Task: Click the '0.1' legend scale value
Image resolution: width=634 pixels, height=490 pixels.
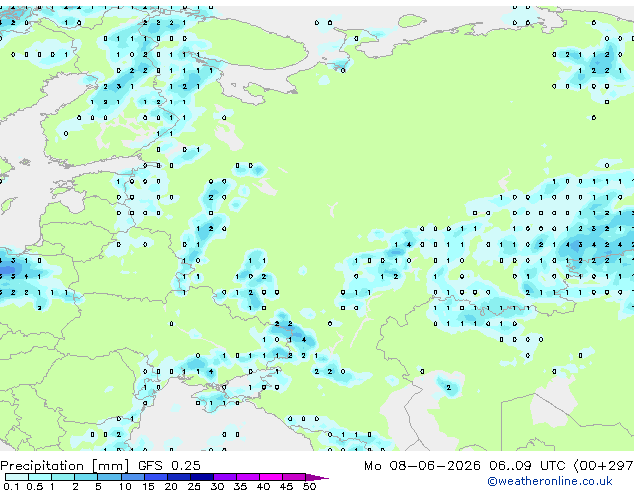Action: pos(12,486)
